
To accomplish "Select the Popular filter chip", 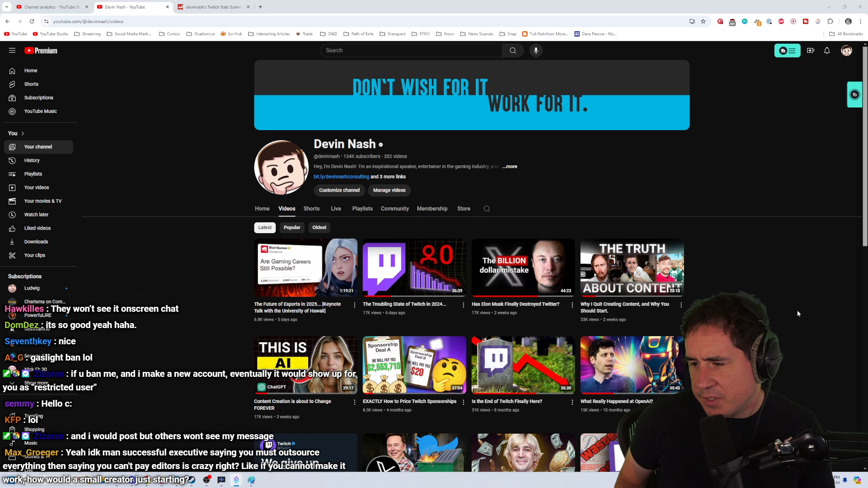I will 292,227.
